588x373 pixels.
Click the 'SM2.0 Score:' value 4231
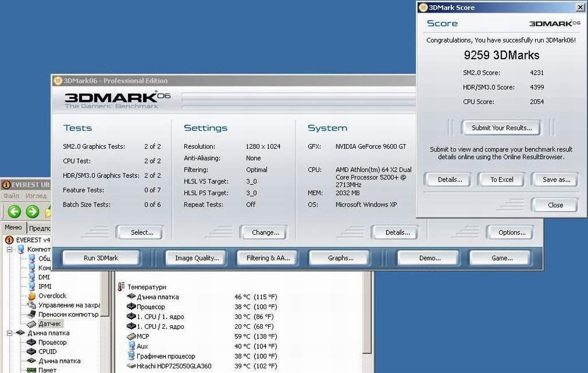537,73
